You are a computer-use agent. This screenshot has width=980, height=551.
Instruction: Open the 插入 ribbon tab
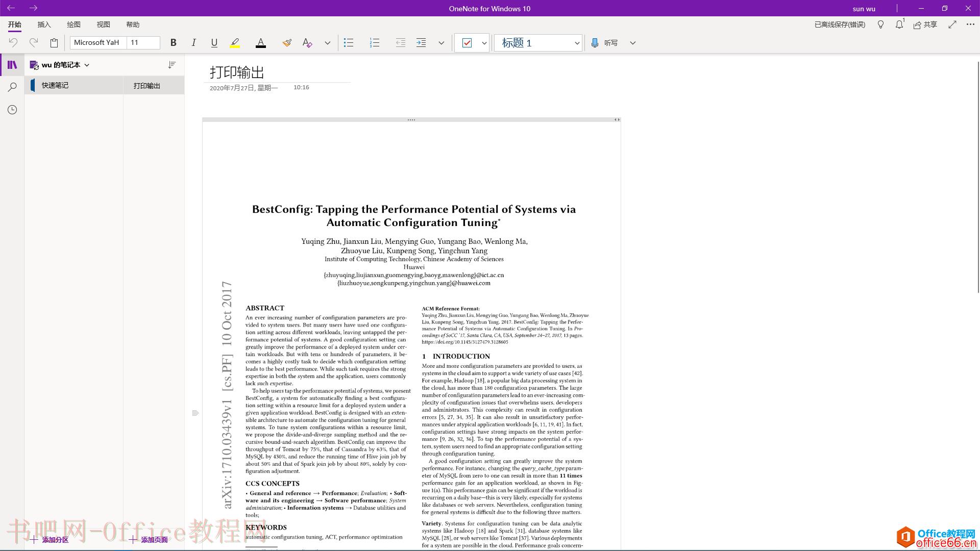click(44, 24)
